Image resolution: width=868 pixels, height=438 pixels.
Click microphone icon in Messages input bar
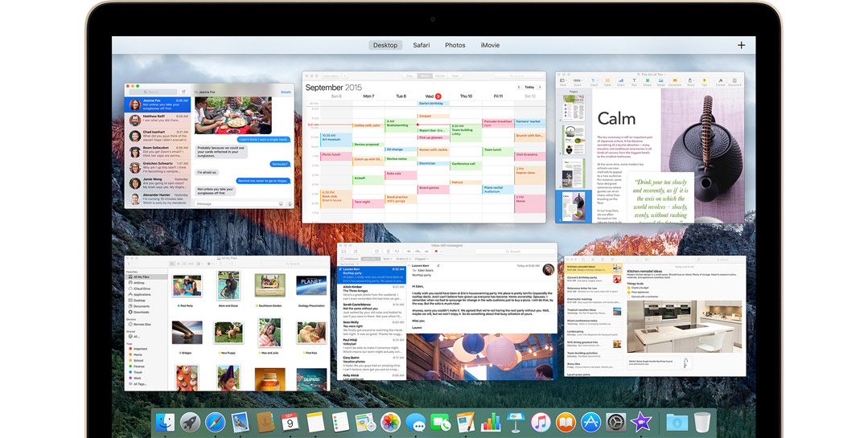289,204
